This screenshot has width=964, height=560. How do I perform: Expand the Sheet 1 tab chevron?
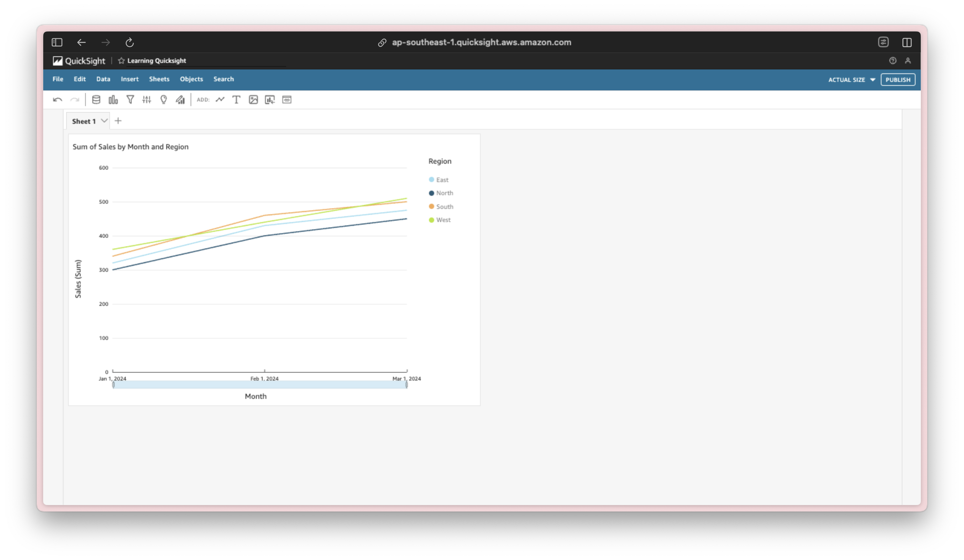pyautogui.click(x=104, y=121)
